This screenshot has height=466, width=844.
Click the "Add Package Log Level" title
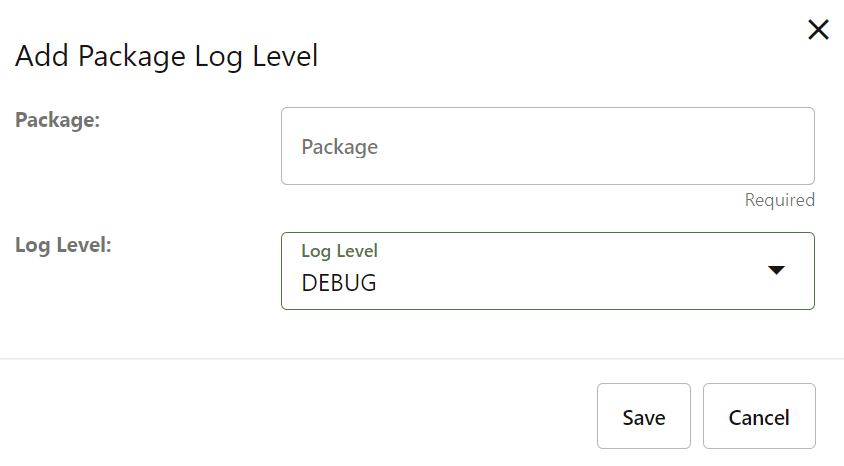166,56
